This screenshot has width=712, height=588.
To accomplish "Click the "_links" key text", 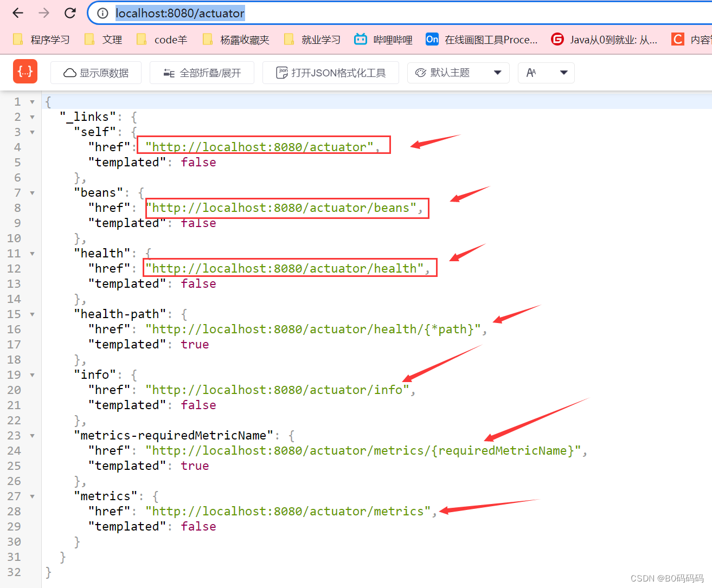I will tap(88, 117).
